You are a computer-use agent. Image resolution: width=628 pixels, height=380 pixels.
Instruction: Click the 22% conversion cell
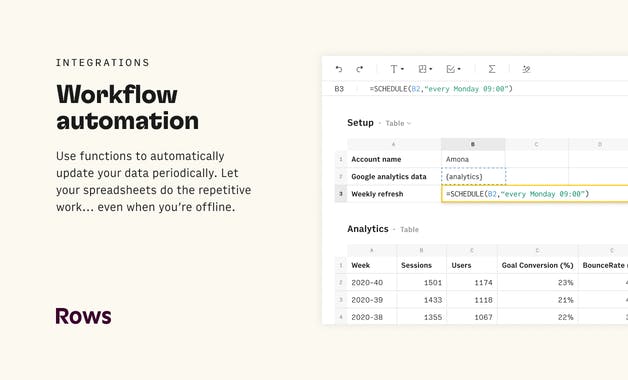point(537,317)
